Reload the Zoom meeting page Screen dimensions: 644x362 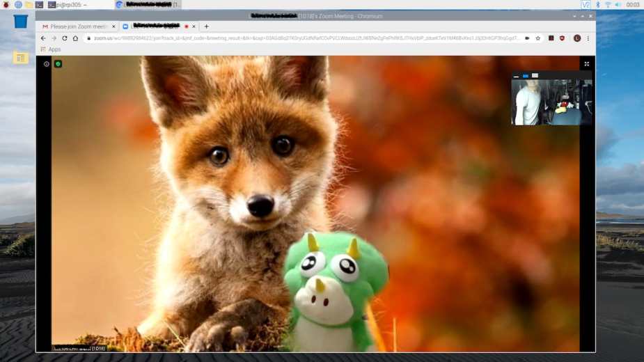[65, 38]
